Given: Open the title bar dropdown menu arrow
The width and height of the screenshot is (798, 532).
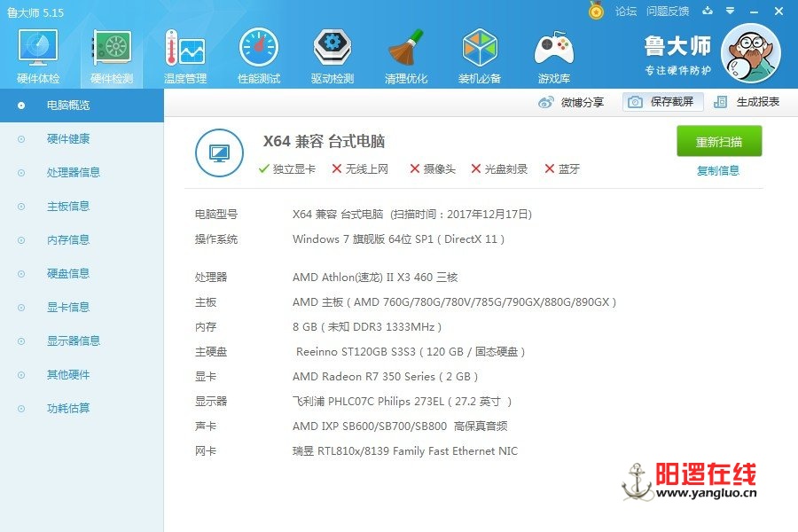Looking at the screenshot, I should (731, 11).
